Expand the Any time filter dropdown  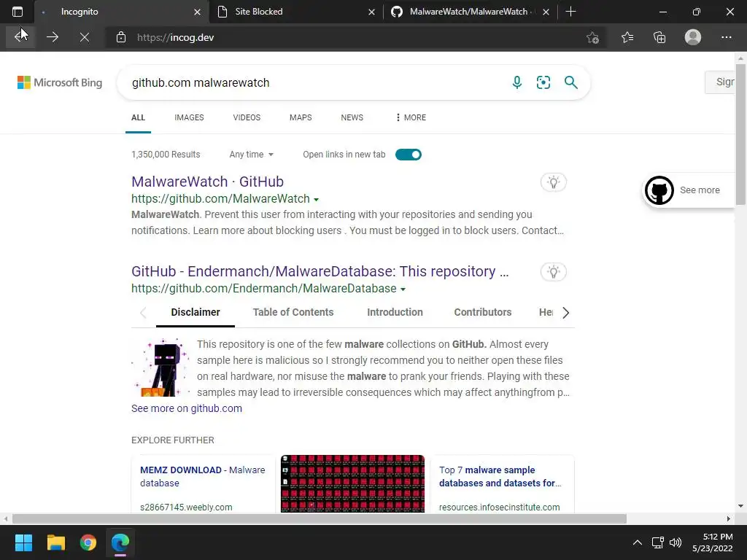[251, 155]
